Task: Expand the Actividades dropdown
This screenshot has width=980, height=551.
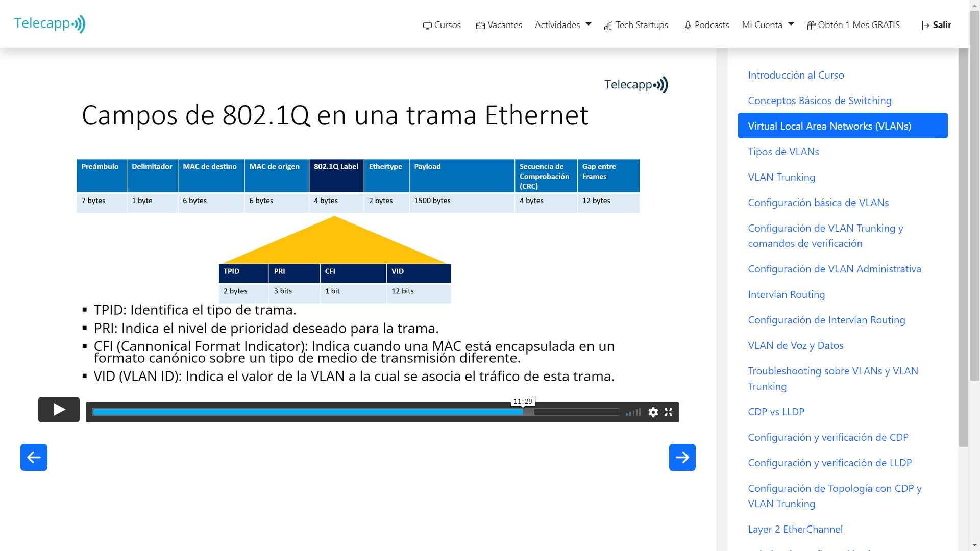Action: click(562, 24)
